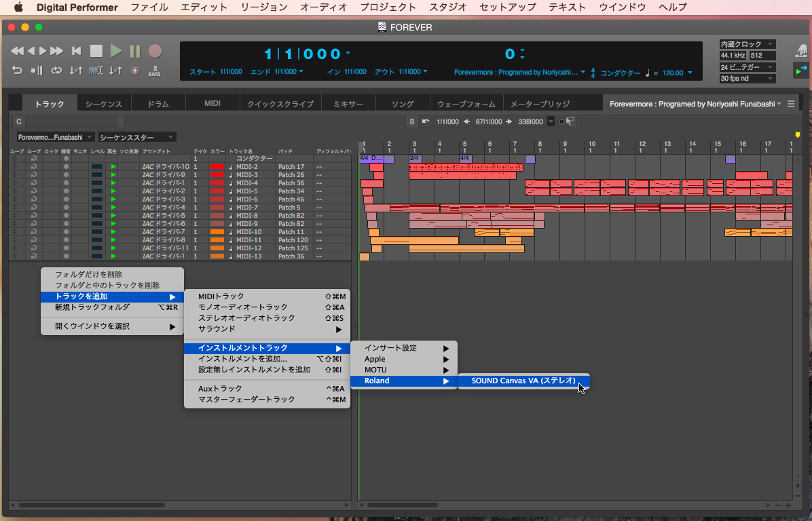Toggle play-enable for track MIDI-11
Viewport: 812px width, 521px height.
113,240
